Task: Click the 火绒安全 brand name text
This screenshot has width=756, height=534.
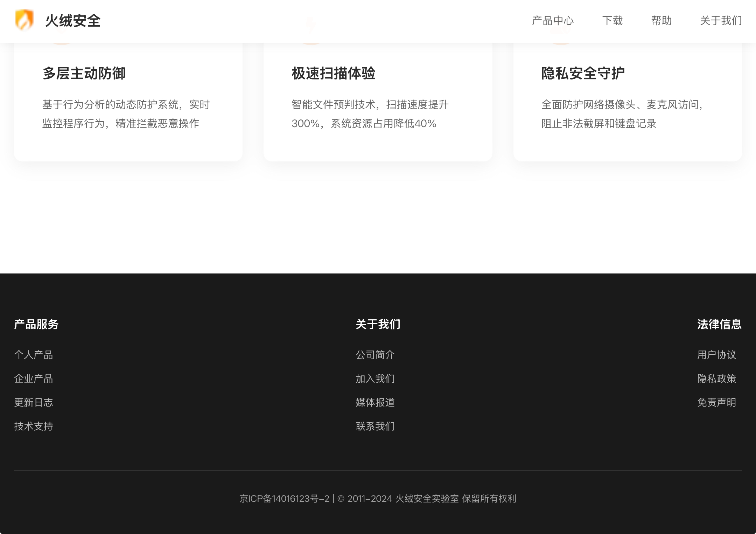Action: point(73,21)
